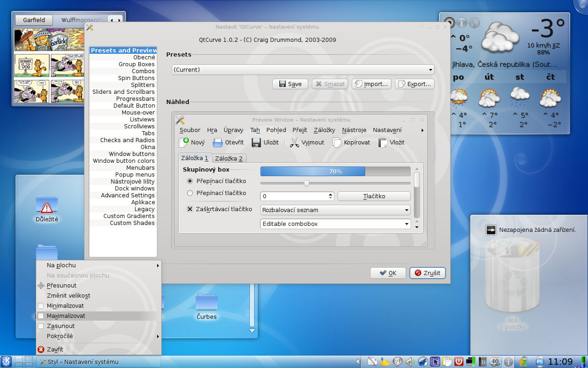588x368 pixels.
Task: Click the grey info circle in panel
Action: pos(509,362)
